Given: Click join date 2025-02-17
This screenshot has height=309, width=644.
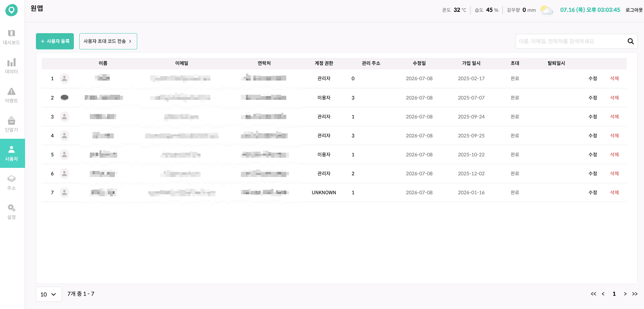Looking at the screenshot, I should 471,79.
